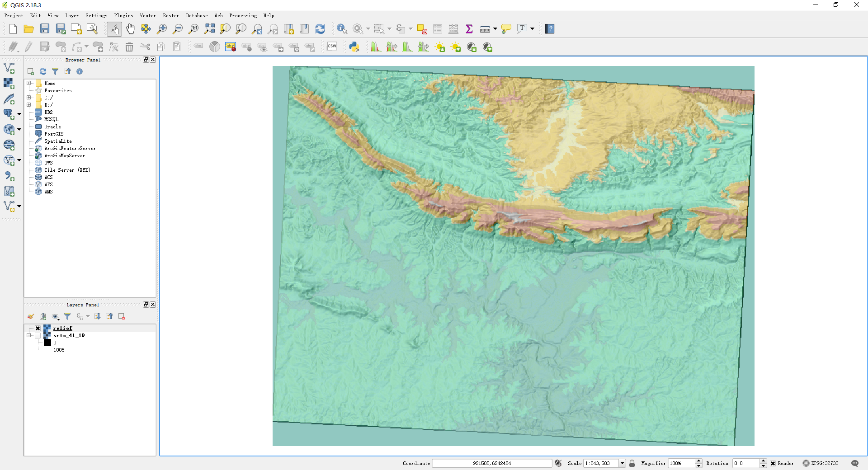The height and width of the screenshot is (470, 868).
Task: Activate the Zoom In tool
Action: pyautogui.click(x=162, y=28)
